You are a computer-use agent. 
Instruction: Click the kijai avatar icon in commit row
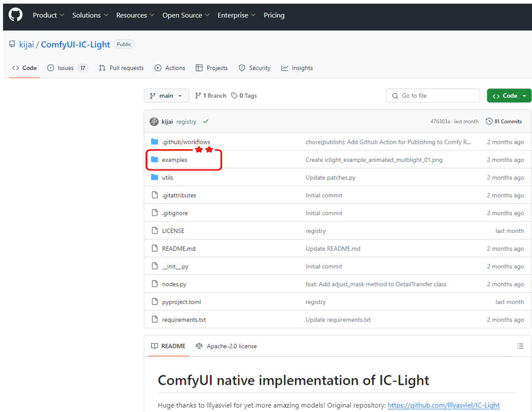pyautogui.click(x=154, y=122)
